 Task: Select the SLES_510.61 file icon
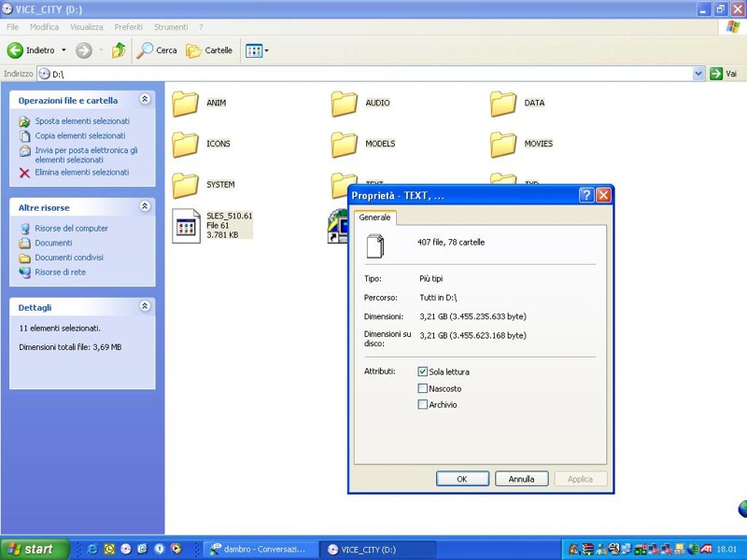point(186,226)
